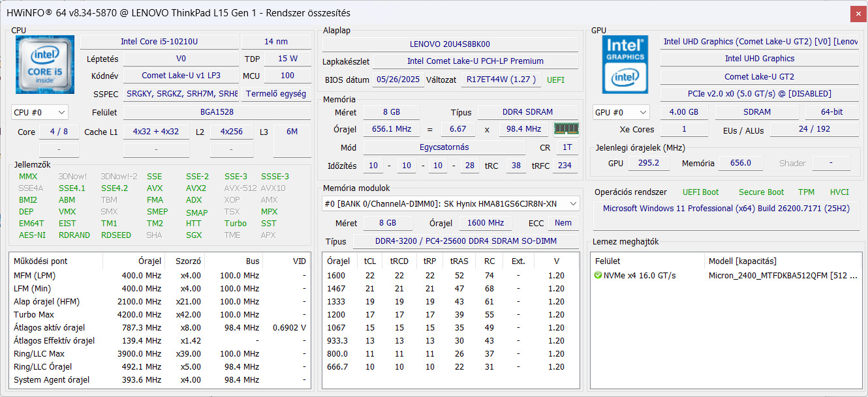Open the GPU #0 selector dropdown
This screenshot has height=397, width=868.
[x=621, y=112]
